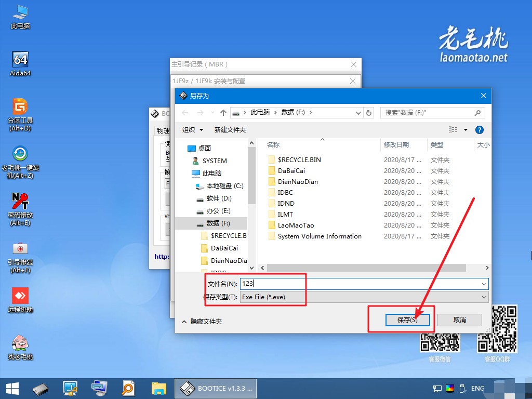Select the DaBaiCai folder in file list

291,170
